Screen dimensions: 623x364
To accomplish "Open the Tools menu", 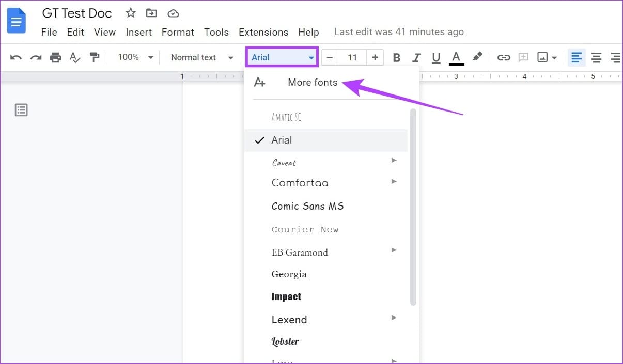I will click(216, 32).
